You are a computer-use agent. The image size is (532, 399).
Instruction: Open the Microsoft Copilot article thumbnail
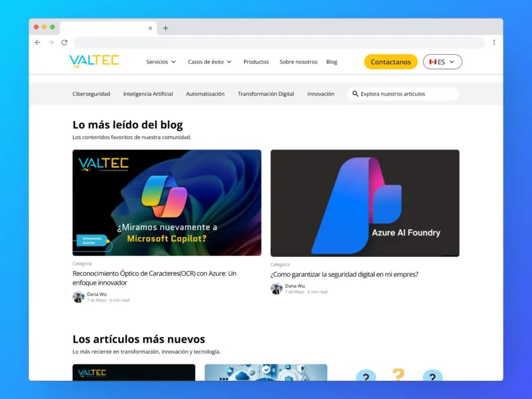pyautogui.click(x=167, y=203)
